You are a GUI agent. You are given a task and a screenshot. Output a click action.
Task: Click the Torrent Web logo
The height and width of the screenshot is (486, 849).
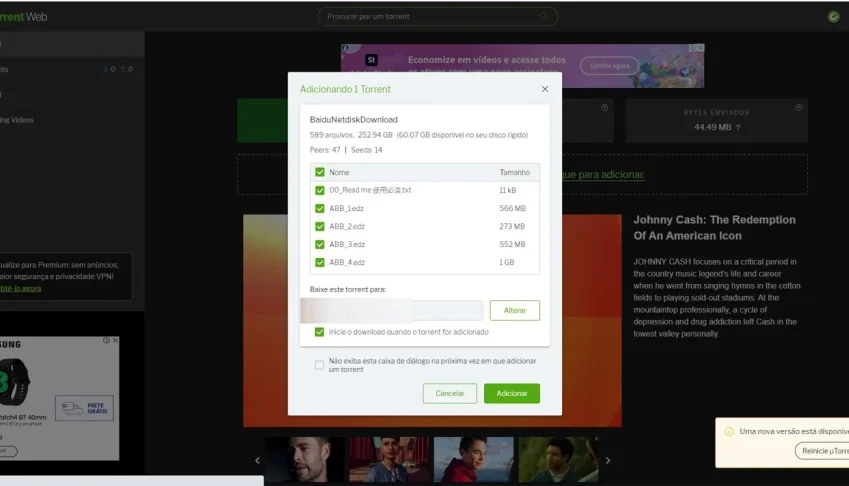click(23, 17)
